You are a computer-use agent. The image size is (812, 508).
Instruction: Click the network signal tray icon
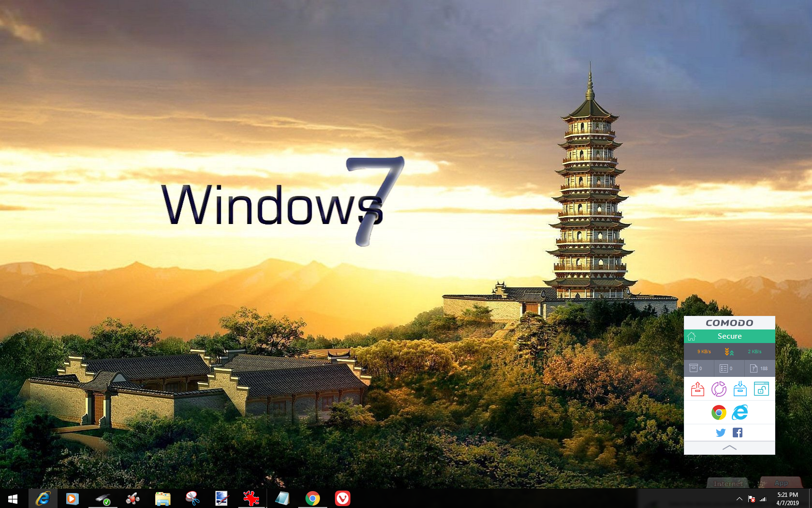pyautogui.click(x=763, y=499)
